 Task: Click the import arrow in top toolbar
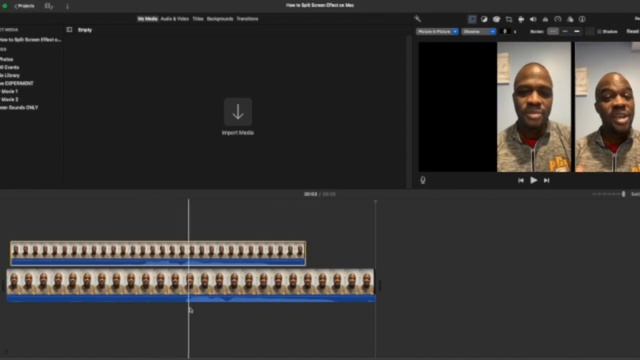tap(67, 6)
